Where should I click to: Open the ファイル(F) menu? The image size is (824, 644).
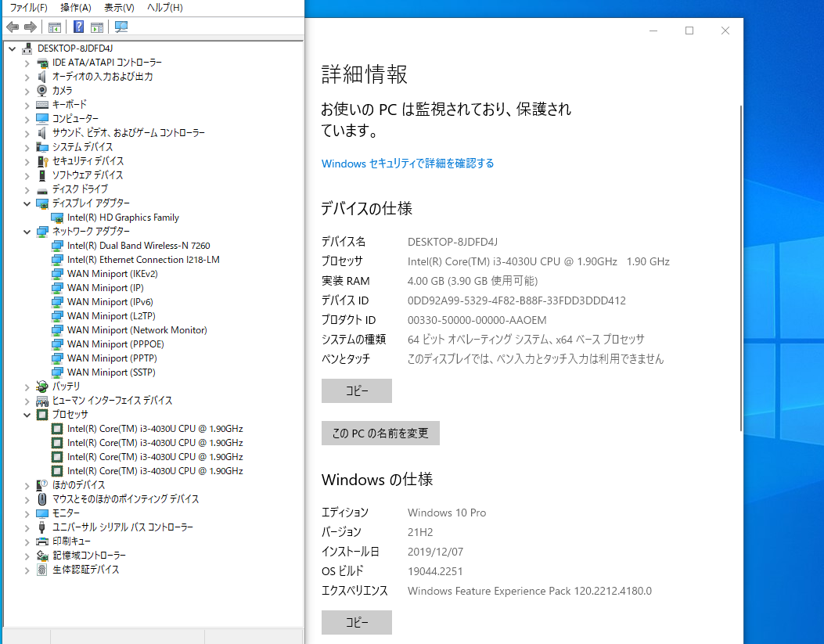[x=28, y=7]
